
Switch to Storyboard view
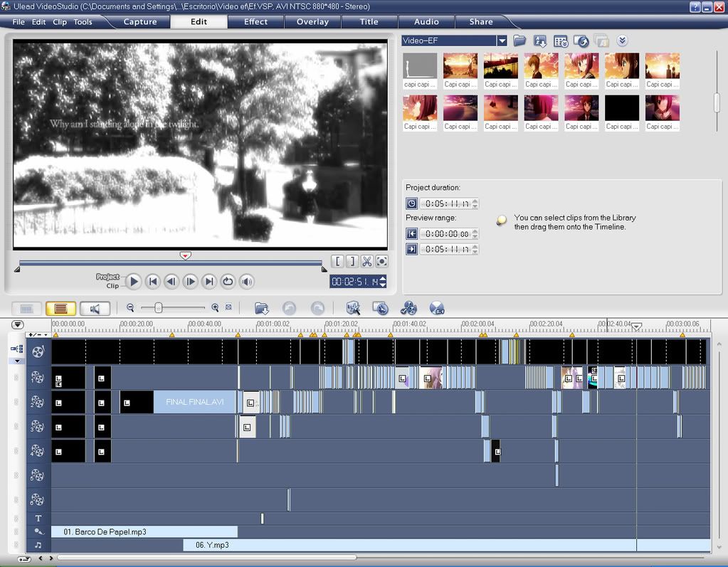pyautogui.click(x=27, y=308)
